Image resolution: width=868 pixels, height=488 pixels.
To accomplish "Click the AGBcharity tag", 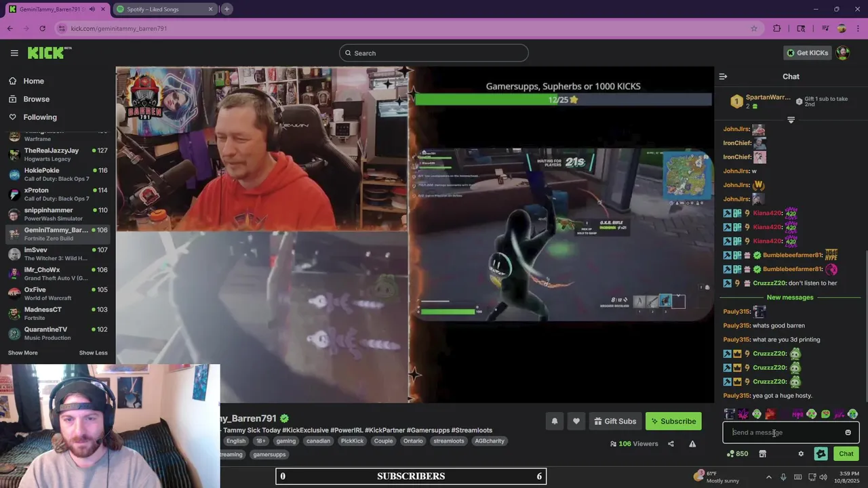I will tap(490, 441).
